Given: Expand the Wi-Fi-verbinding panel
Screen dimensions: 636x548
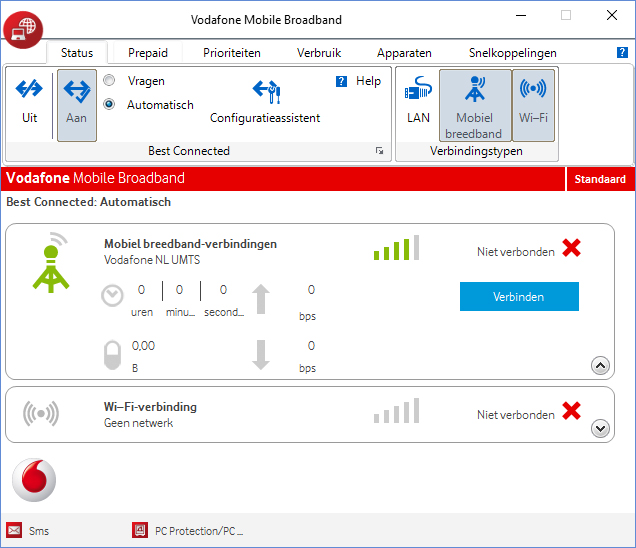Looking at the screenshot, I should pyautogui.click(x=600, y=428).
